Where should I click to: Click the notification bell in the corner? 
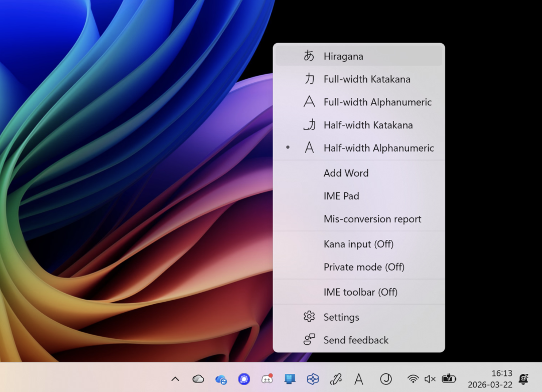523,379
